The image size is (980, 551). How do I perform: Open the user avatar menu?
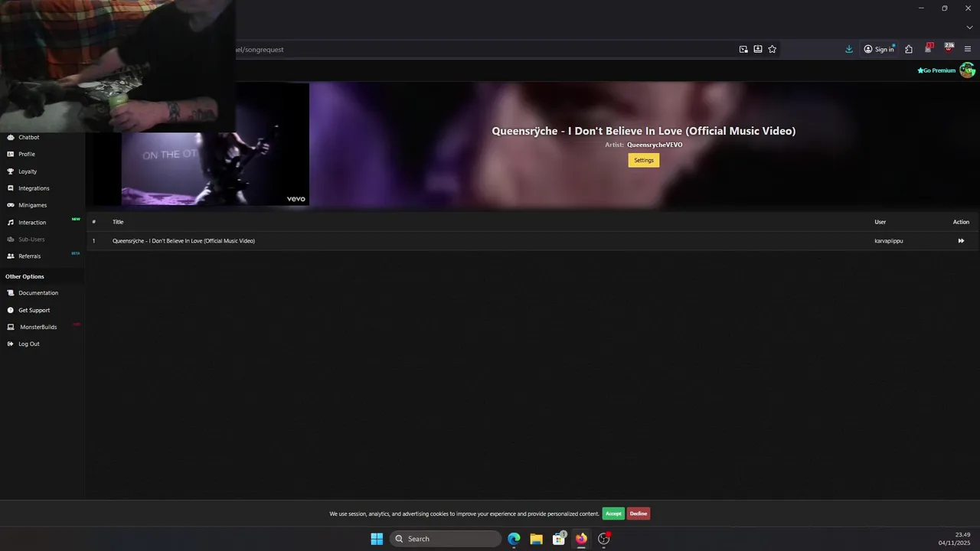pos(967,70)
